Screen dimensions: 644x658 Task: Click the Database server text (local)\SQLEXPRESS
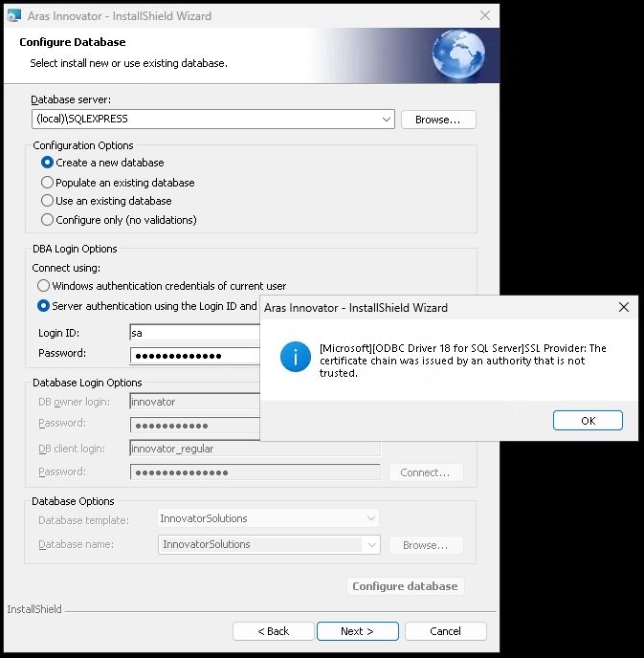(82, 119)
